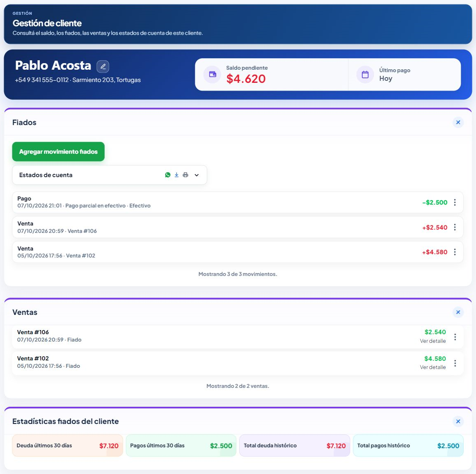
Task: Click the +$2.540 movement amount
Action: tap(435, 228)
